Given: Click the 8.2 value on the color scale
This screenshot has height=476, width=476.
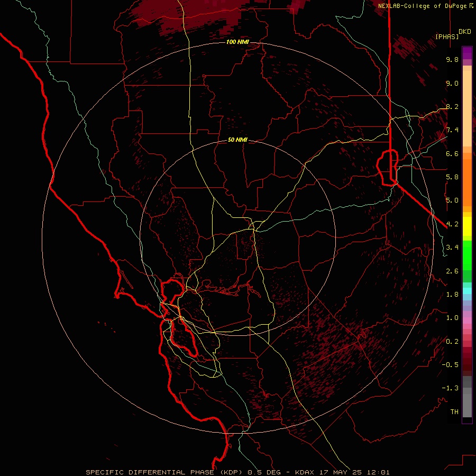Looking at the screenshot, I should pos(452,106).
